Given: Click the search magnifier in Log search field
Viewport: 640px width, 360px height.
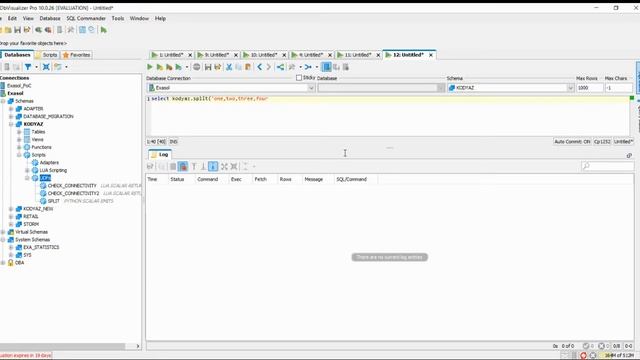Looking at the screenshot, I should [x=586, y=166].
